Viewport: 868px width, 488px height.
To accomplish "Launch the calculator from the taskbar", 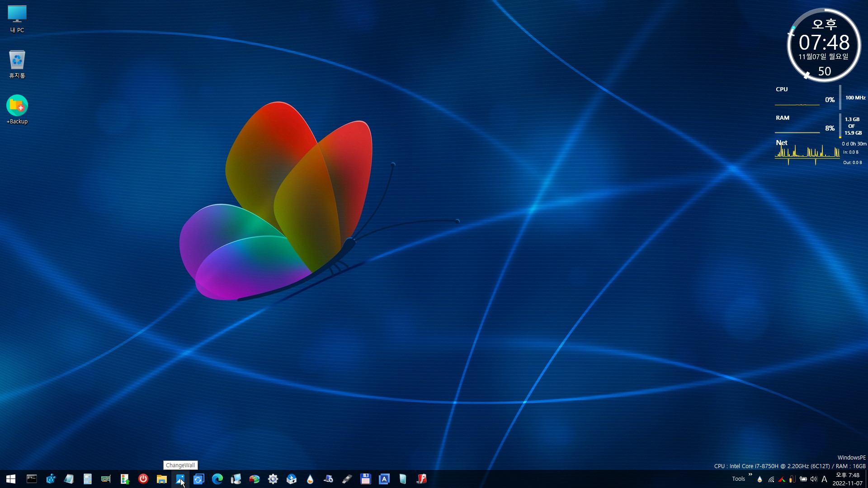I will click(x=88, y=479).
